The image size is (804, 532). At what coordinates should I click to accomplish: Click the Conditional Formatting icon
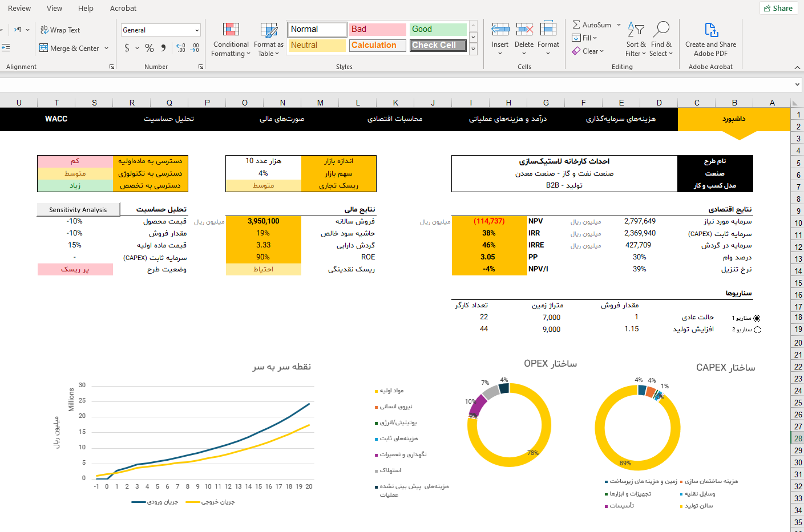click(231, 30)
